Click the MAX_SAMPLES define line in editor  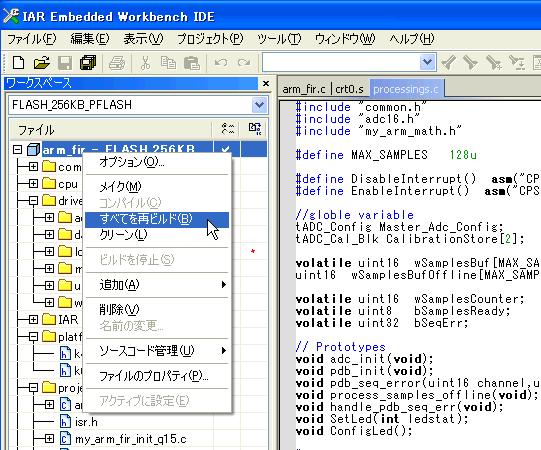pos(386,155)
